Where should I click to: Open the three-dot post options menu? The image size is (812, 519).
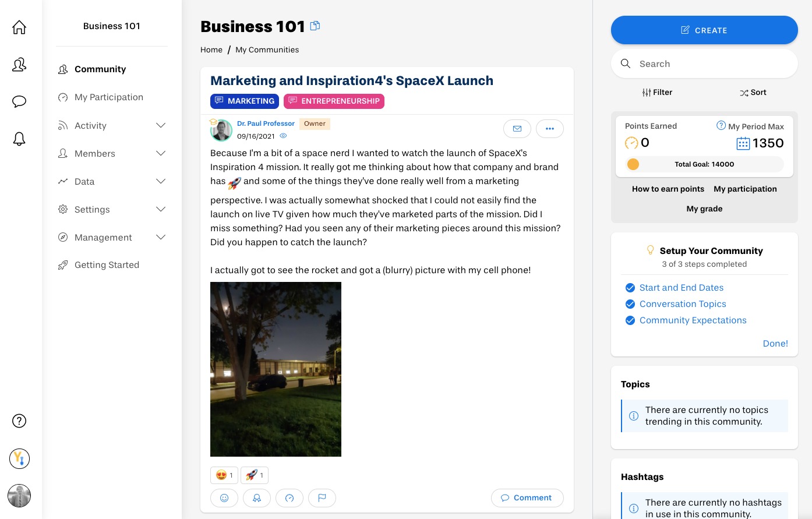[x=549, y=129]
